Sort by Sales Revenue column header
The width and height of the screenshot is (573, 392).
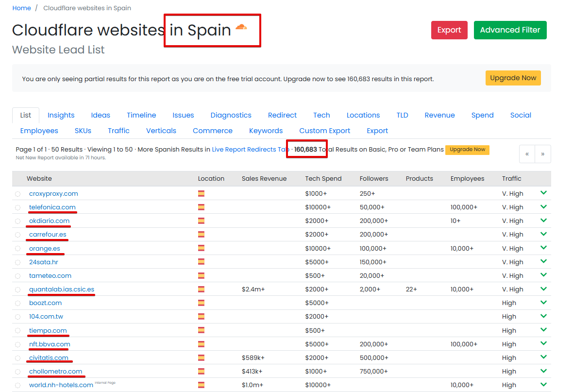(264, 178)
